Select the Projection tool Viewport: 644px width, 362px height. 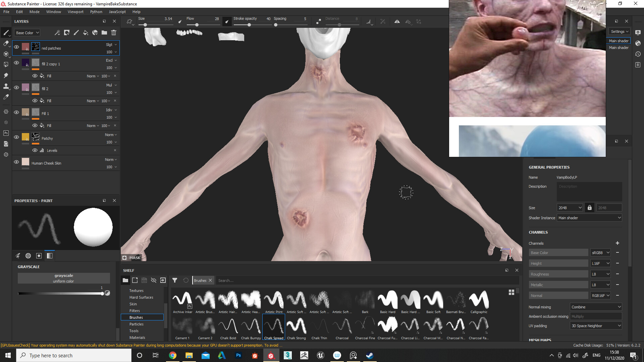point(6,54)
